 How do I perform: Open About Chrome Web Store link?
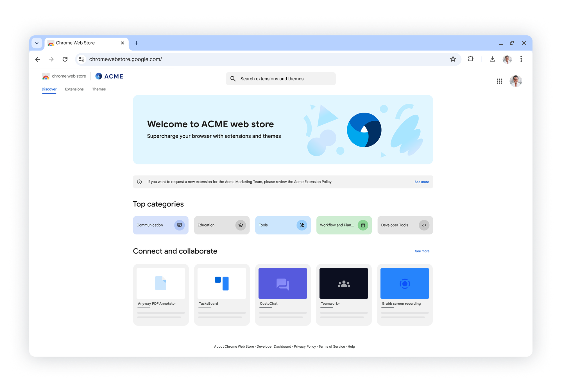click(234, 347)
